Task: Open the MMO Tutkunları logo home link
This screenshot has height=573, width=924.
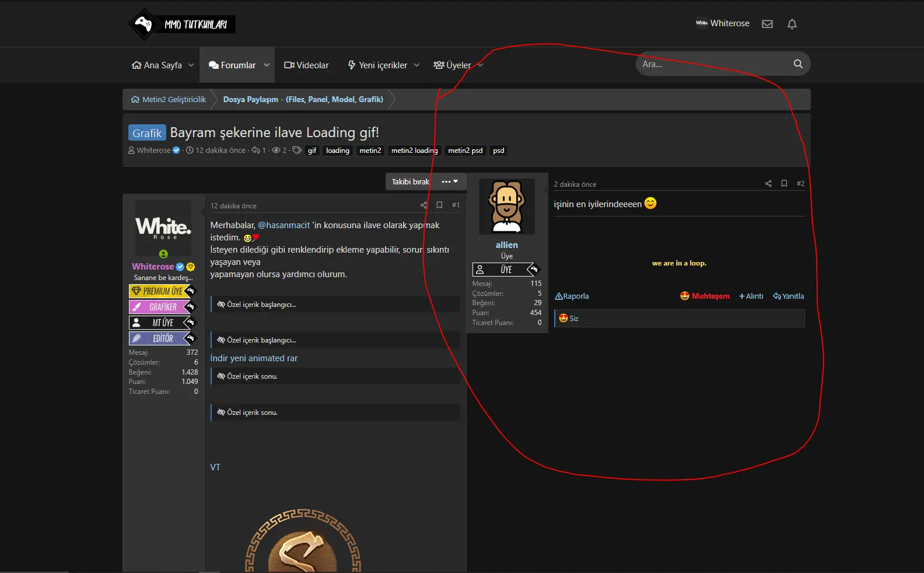Action: click(x=182, y=24)
